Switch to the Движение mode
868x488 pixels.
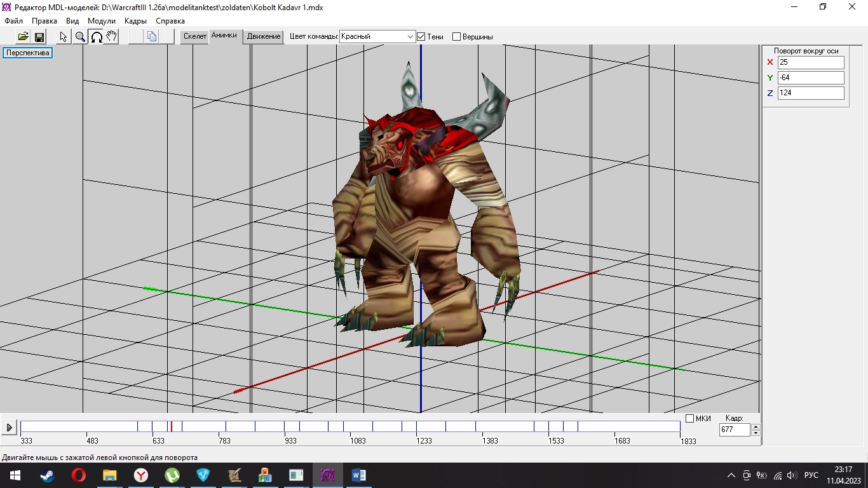click(x=264, y=37)
